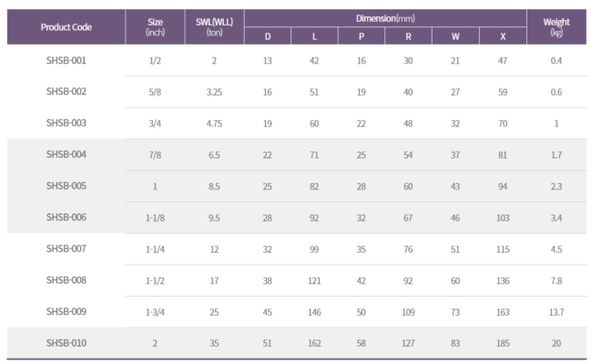The width and height of the screenshot is (591, 364).
Task: Select the 13.7 weight value
Action: point(556,312)
